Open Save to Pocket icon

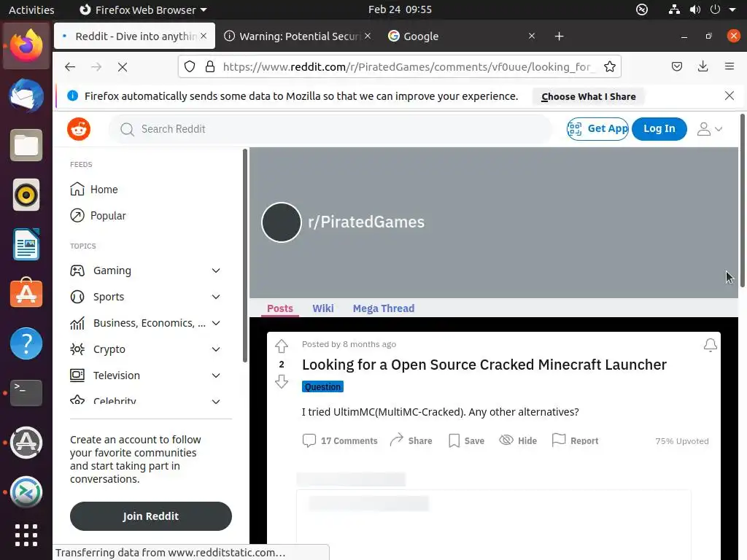point(676,66)
